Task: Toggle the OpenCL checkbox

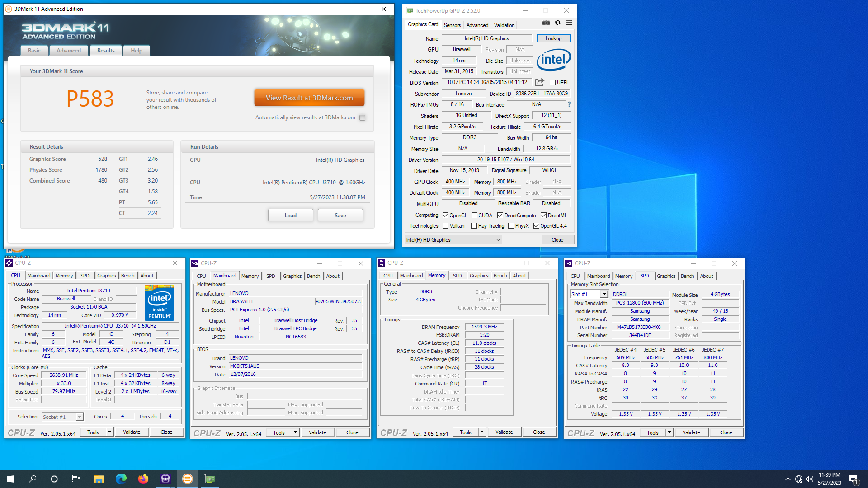Action: [445, 216]
